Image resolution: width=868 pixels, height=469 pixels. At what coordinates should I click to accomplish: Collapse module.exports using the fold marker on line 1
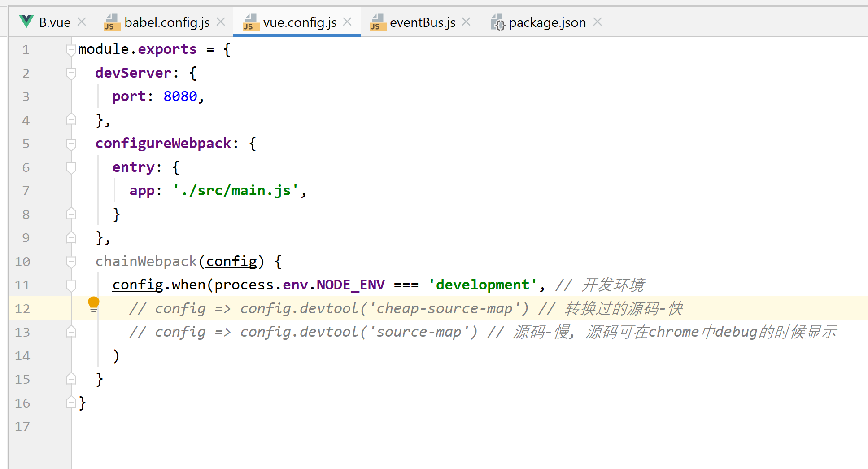pos(71,49)
